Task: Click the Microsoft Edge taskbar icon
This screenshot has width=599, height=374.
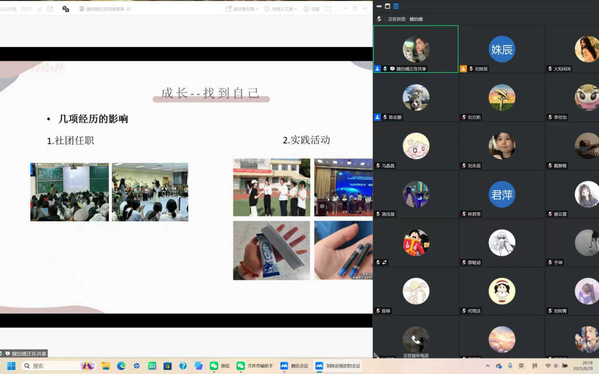Action: (x=121, y=366)
